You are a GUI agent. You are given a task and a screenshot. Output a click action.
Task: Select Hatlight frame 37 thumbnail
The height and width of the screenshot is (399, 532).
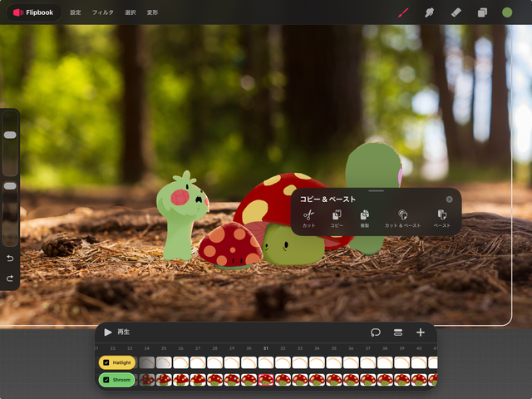point(367,362)
